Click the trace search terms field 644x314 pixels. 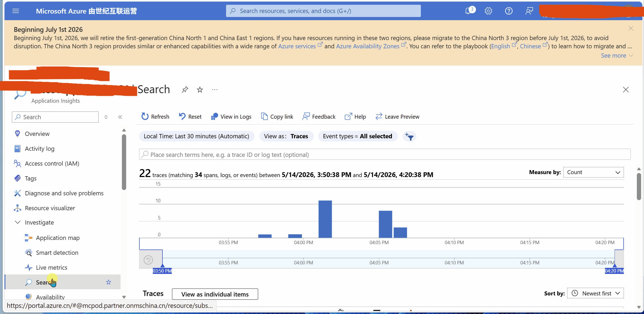pyautogui.click(x=385, y=154)
